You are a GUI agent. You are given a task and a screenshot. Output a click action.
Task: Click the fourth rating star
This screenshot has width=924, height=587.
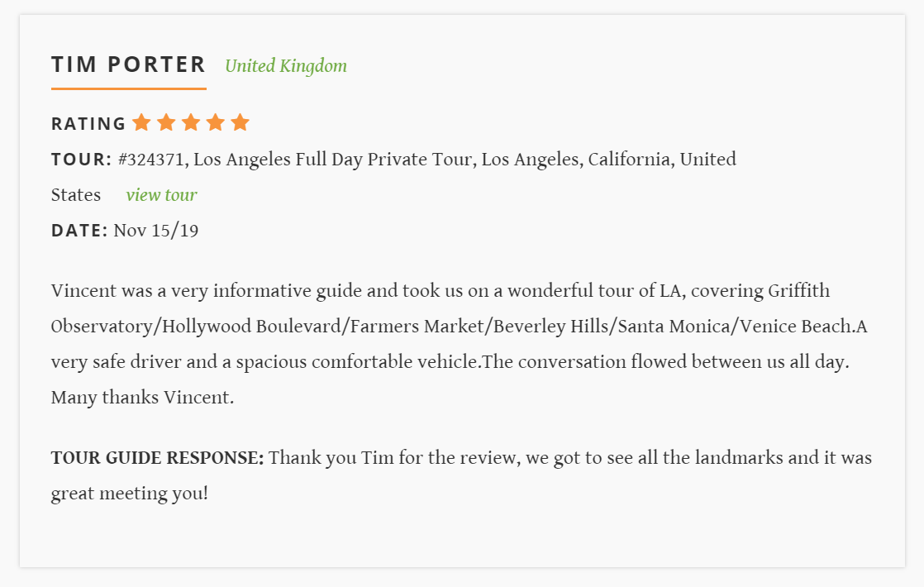[216, 122]
